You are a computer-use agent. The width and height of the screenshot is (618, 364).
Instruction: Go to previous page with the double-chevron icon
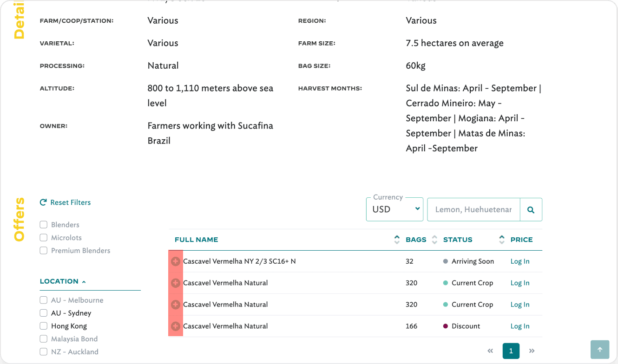[x=490, y=351]
